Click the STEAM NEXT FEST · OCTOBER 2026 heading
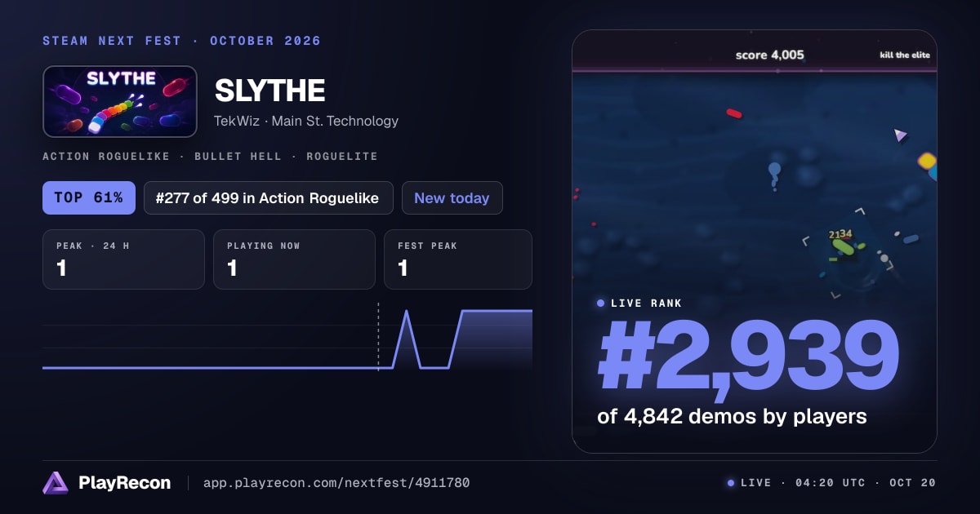980x514 pixels. click(182, 41)
